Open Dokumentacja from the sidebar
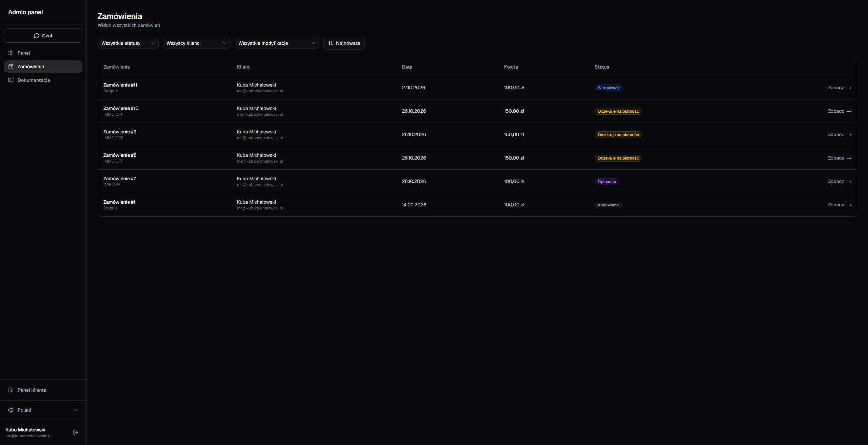This screenshot has height=445, width=868. [x=43, y=80]
